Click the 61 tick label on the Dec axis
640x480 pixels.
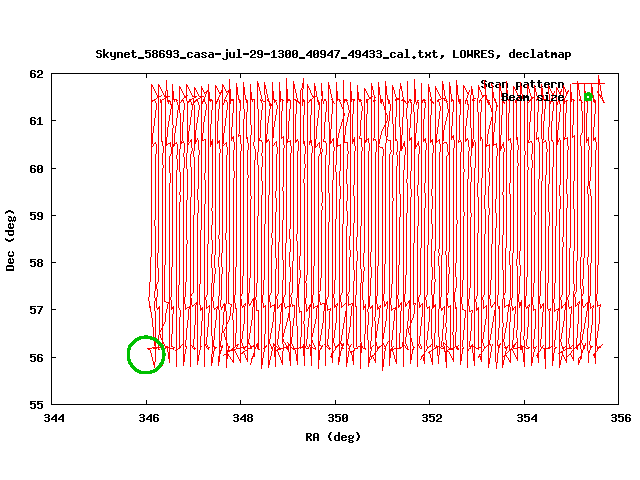tap(36, 121)
